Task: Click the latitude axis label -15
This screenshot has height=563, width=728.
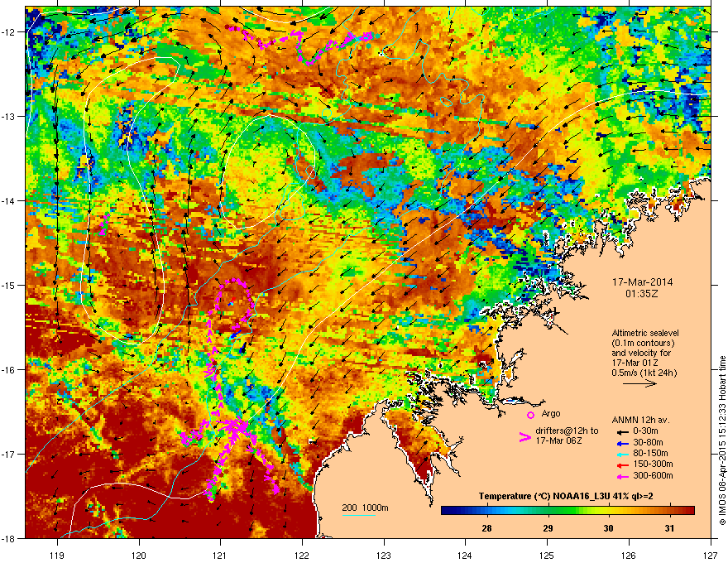Action: [8, 285]
